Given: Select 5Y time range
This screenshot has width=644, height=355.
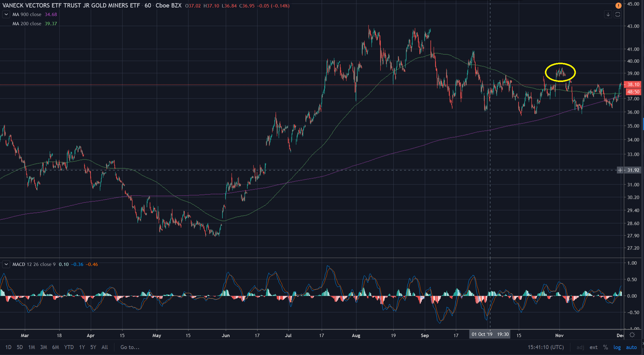Looking at the screenshot, I should click(94, 347).
